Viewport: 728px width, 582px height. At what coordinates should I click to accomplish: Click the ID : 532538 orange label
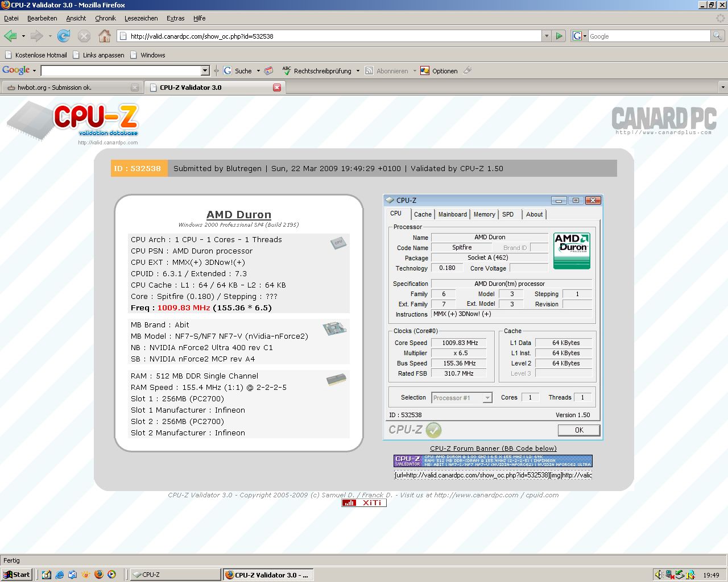pos(139,168)
